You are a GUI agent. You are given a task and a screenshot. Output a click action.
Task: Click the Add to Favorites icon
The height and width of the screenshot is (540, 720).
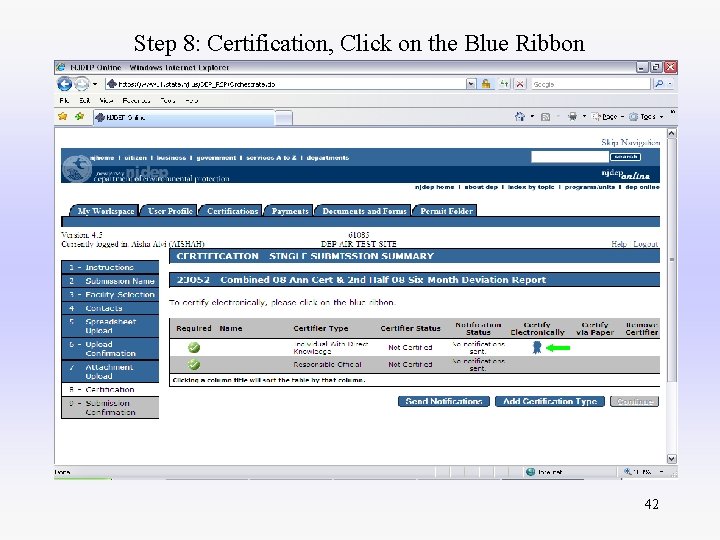click(x=79, y=117)
